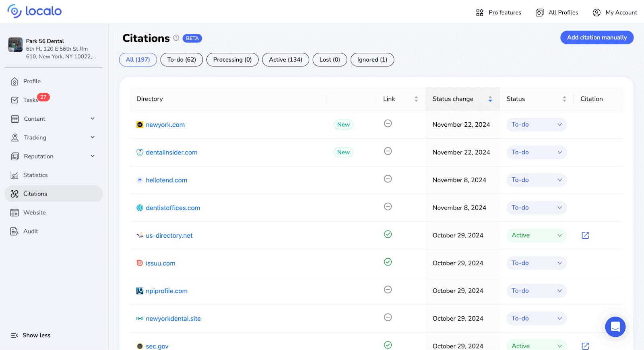This screenshot has height=350, width=644.
Task: Open Tasks with 27 notifications badge
Action: [31, 100]
